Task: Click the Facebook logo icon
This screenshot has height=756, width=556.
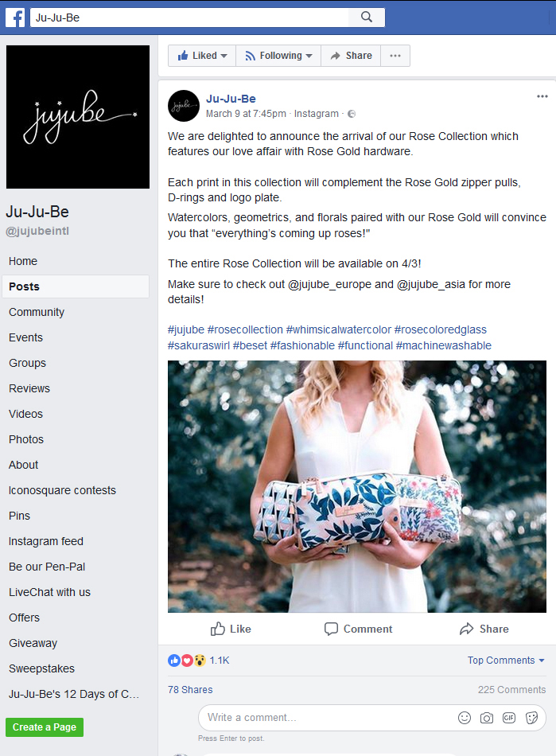Action: [15, 18]
